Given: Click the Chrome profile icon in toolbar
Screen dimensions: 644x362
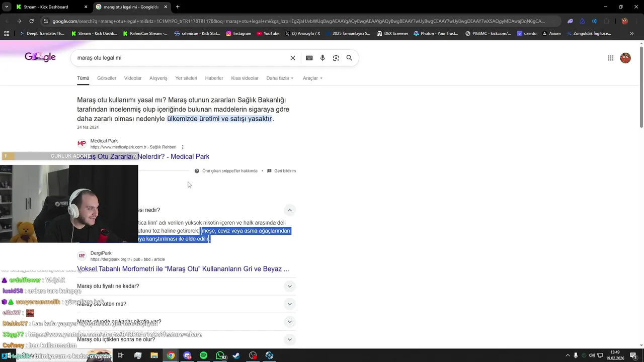Looking at the screenshot, I should tap(624, 21).
